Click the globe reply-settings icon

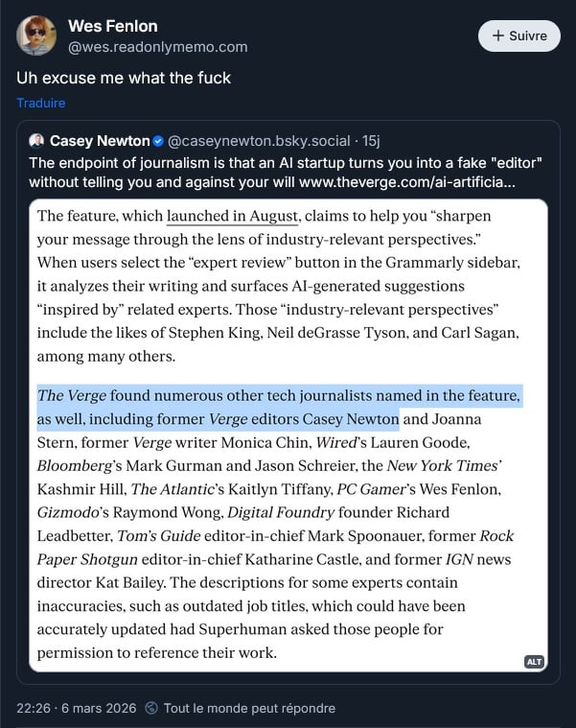tap(151, 709)
